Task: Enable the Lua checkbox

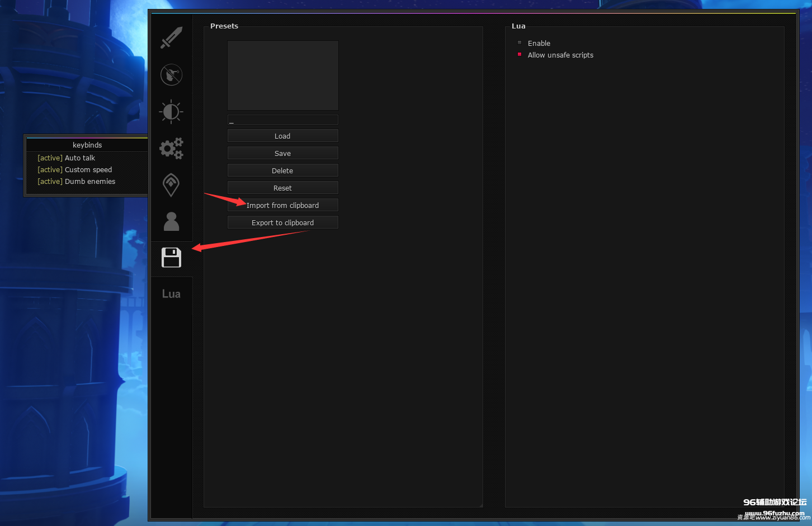Action: pyautogui.click(x=520, y=43)
